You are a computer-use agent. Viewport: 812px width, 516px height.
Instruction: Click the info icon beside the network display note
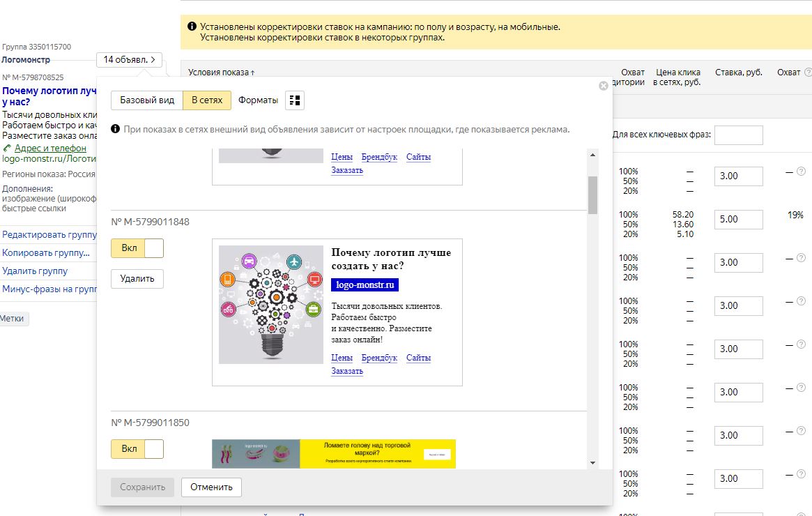(116, 128)
